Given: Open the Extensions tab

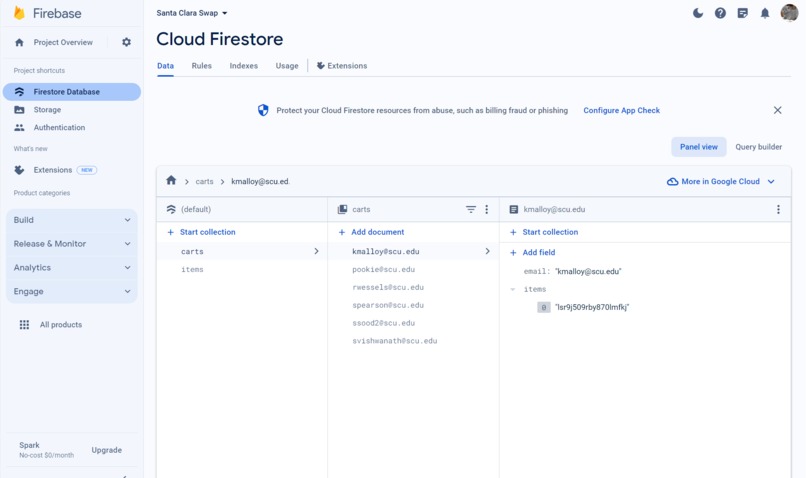Looking at the screenshot, I should coord(342,66).
